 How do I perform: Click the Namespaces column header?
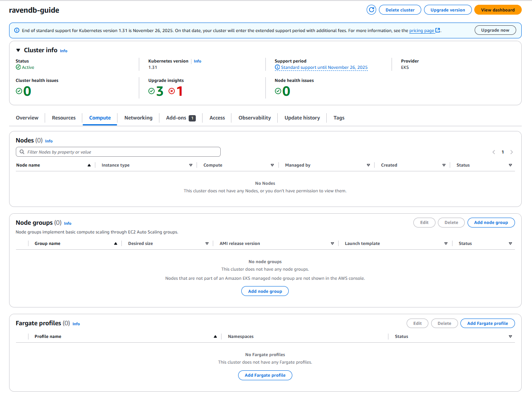240,337
